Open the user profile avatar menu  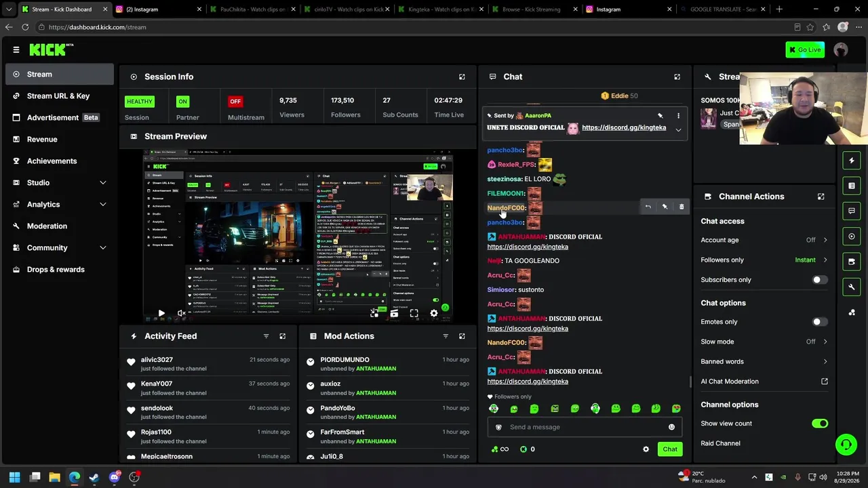(x=841, y=49)
